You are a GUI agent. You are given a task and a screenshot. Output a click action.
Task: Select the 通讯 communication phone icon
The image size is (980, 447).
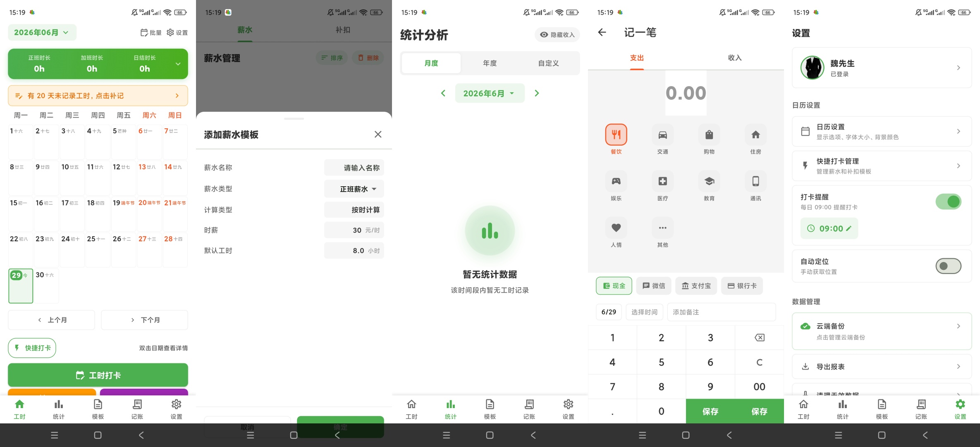point(755,181)
